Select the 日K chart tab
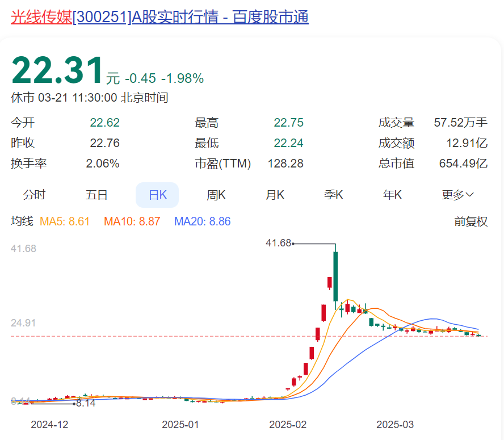 [x=157, y=195]
